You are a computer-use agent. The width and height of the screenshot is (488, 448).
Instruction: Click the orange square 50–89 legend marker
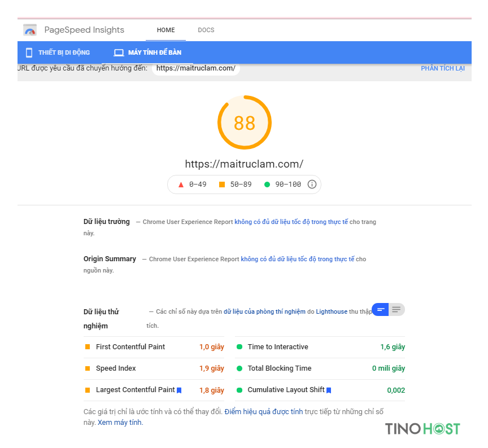click(x=222, y=185)
